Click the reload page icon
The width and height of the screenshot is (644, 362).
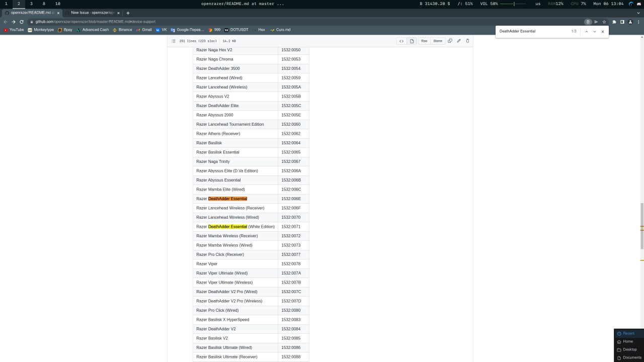(21, 22)
